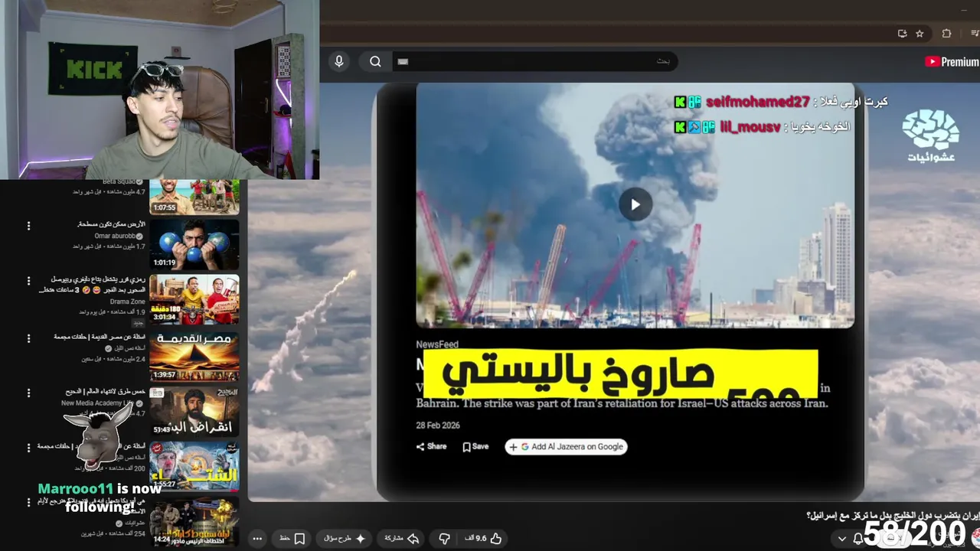This screenshot has width=980, height=551.
Task: Click the voice search microphone icon
Action: pos(338,62)
